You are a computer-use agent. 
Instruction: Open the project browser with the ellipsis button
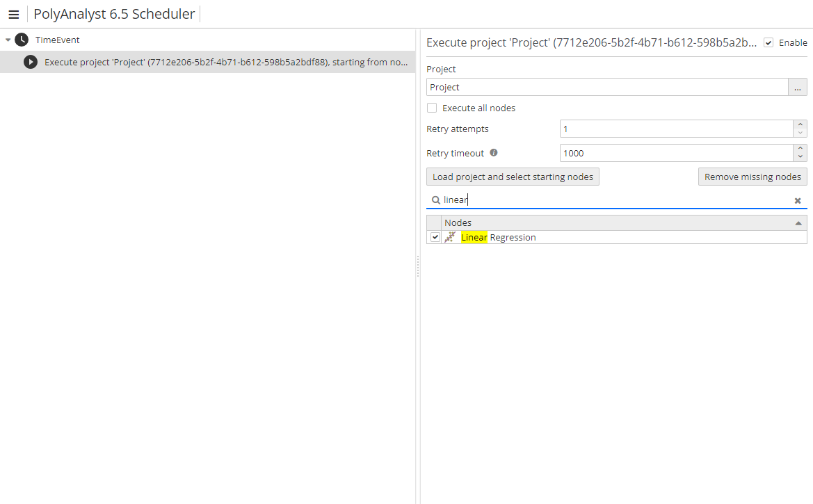[798, 87]
